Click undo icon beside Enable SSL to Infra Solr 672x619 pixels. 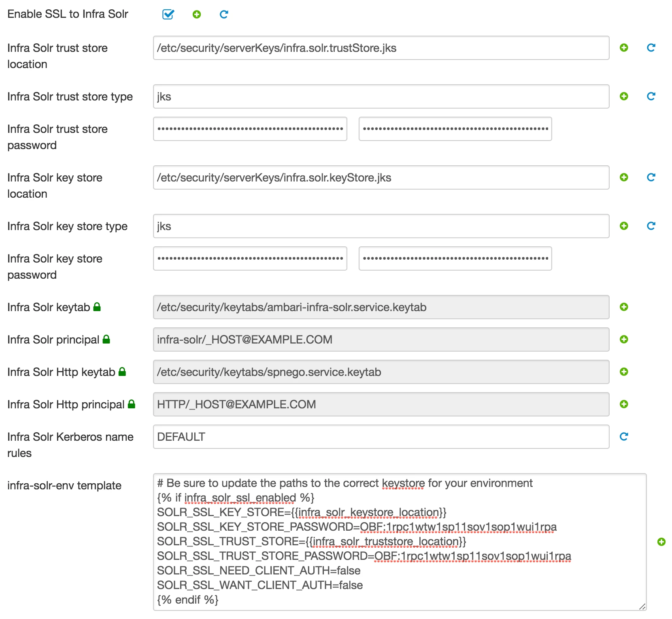tap(224, 15)
